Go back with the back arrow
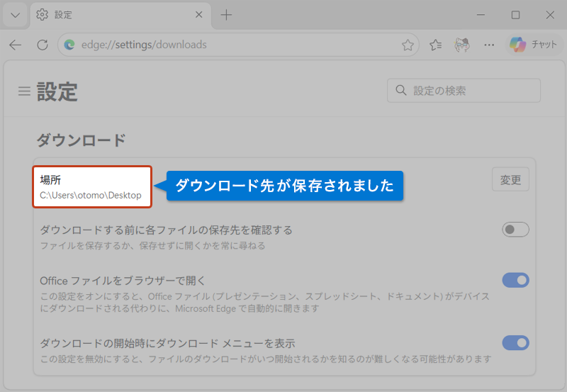Image resolution: width=567 pixels, height=392 pixels. 16,45
